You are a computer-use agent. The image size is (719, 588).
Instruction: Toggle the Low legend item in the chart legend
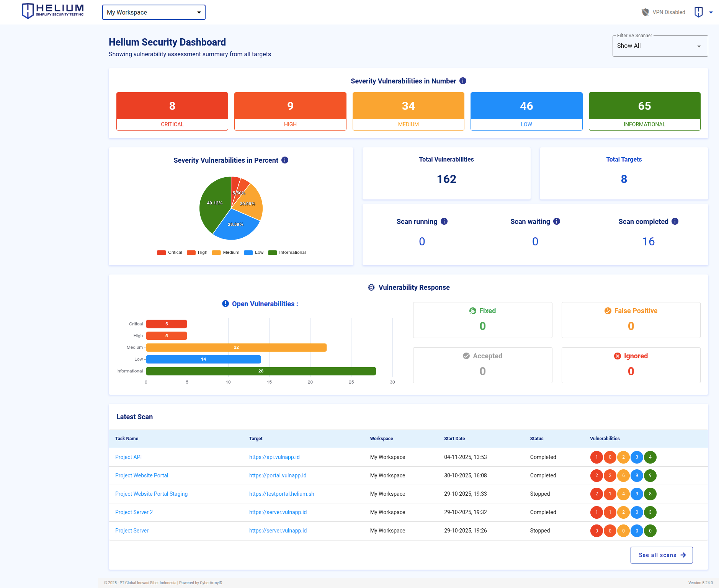coord(254,252)
